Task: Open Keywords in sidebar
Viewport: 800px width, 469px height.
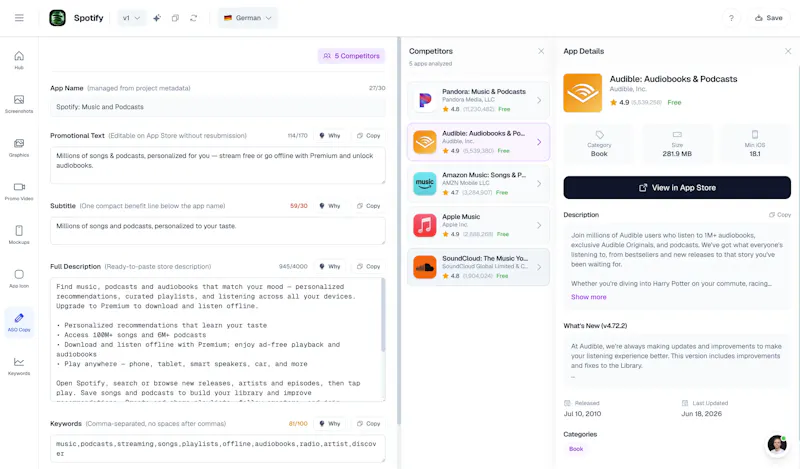Action: (x=19, y=366)
